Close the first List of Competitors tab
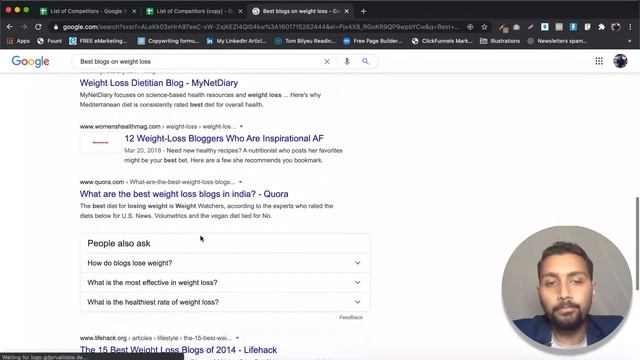The height and width of the screenshot is (360, 640). click(x=134, y=11)
